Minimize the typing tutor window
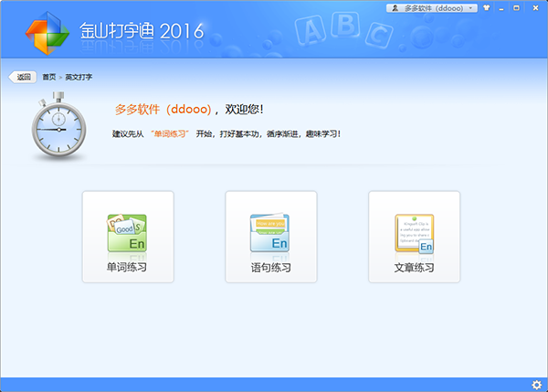 (x=501, y=8)
